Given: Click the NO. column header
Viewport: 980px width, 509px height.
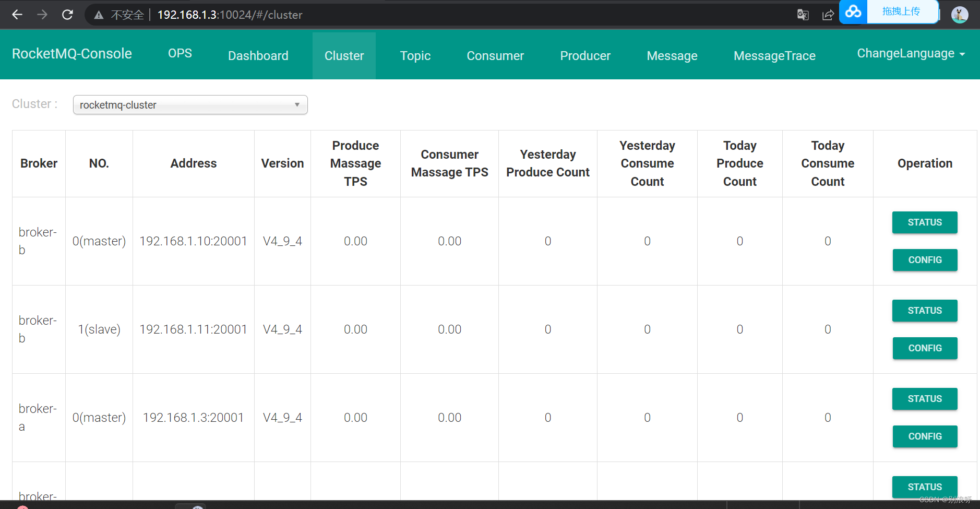Looking at the screenshot, I should (x=99, y=163).
